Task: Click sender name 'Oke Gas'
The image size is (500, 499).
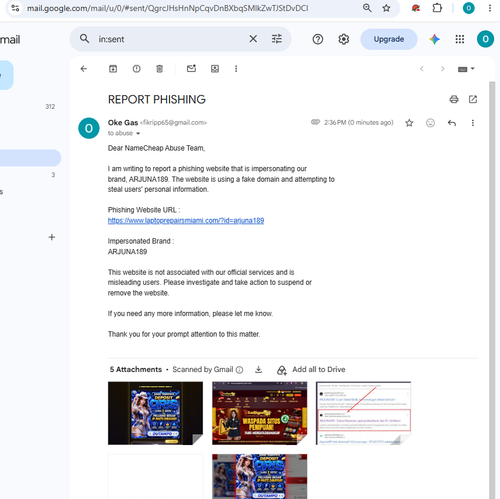Action: point(123,123)
